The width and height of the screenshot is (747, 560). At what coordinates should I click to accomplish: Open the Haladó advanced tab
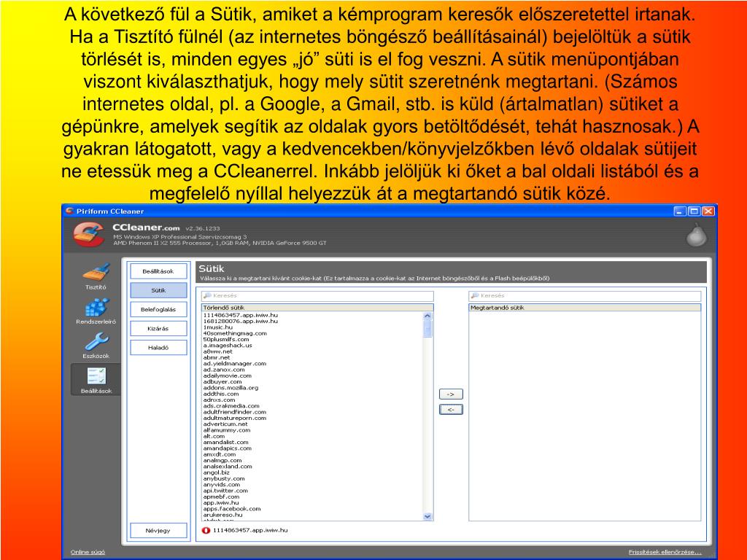coord(158,348)
